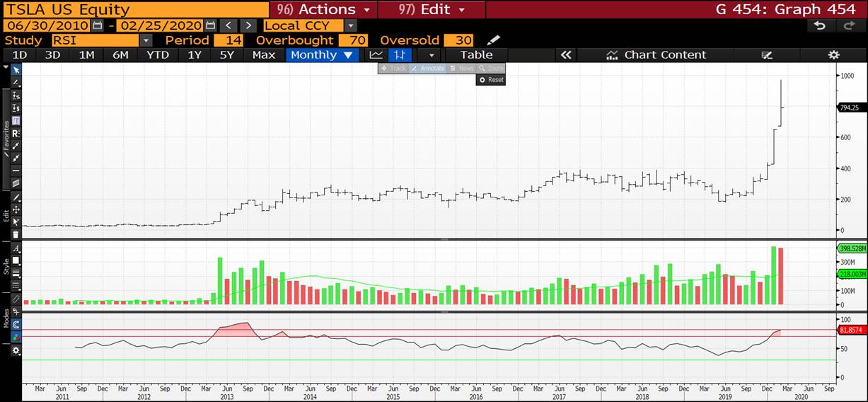Click the G 454: Graph 454 title
This screenshot has width=868, height=402.
coord(785,9)
